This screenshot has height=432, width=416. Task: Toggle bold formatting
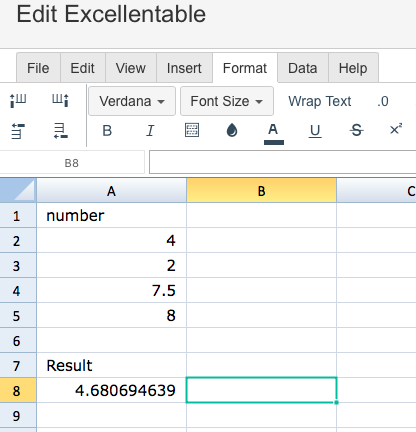pos(107,131)
